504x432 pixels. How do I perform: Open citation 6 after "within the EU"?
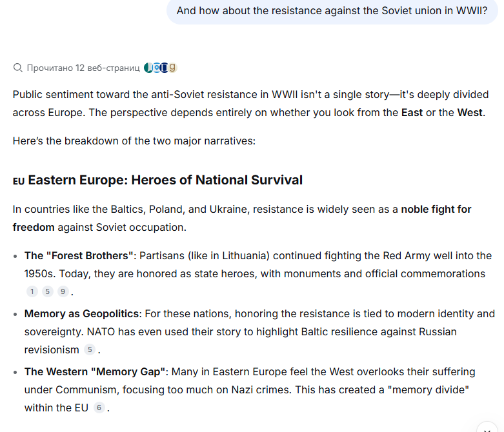coord(99,407)
